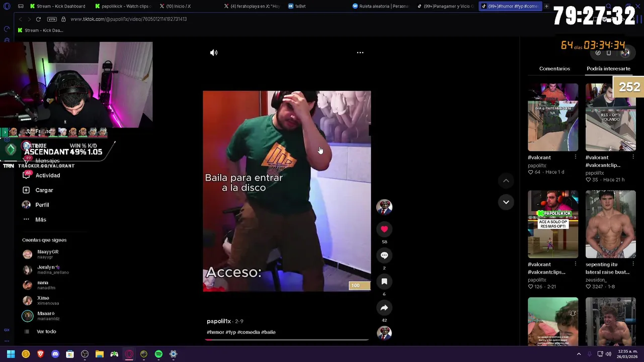This screenshot has width=644, height=362.
Task: Open Brave browser from the taskbar
Action: [40, 354]
